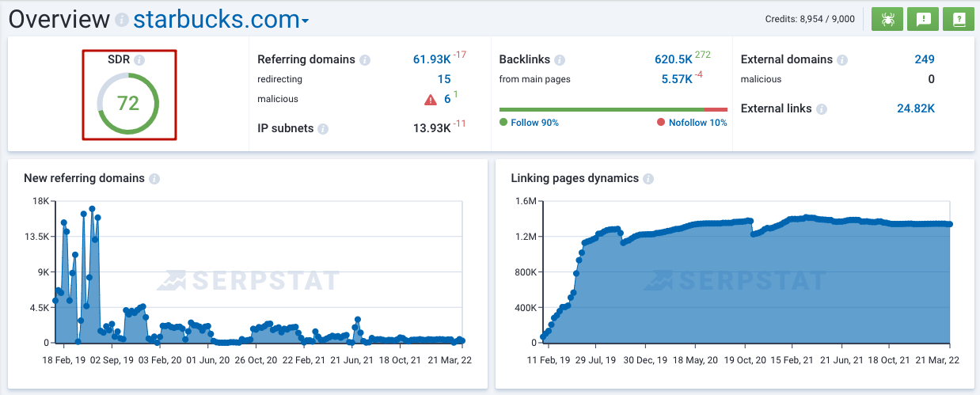
Task: Open backlinks count 620.5K
Action: click(673, 59)
